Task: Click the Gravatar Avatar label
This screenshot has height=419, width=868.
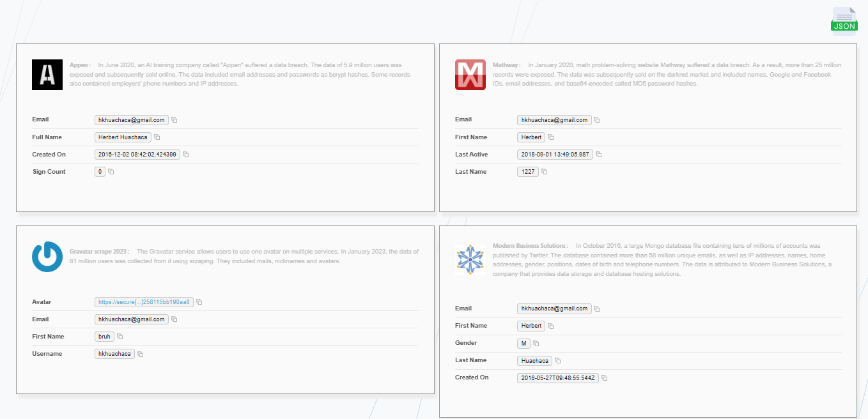Action: tap(42, 302)
